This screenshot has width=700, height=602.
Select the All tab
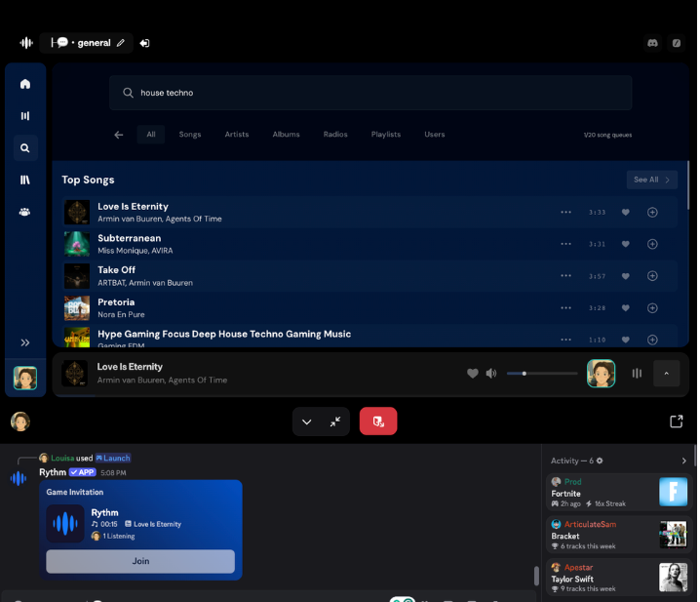click(x=151, y=134)
